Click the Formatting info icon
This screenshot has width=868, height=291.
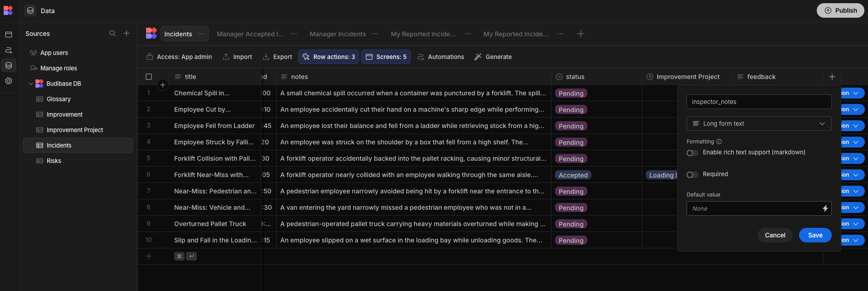click(719, 142)
